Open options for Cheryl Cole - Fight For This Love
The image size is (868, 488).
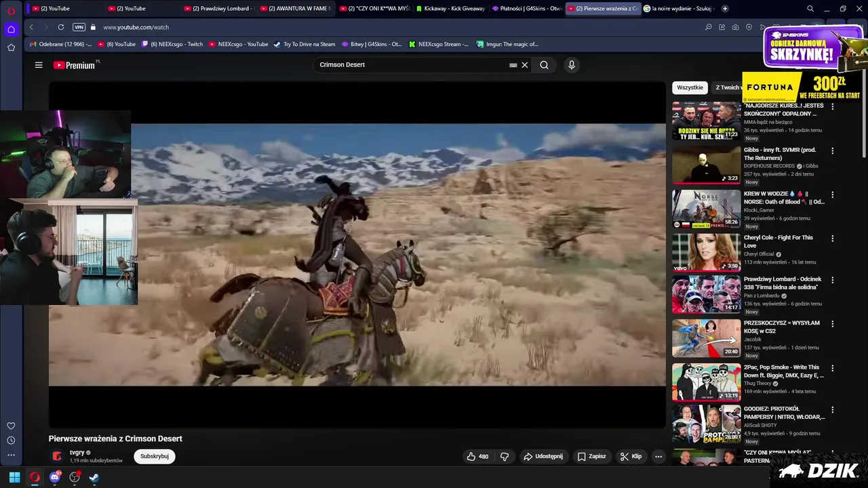pyautogui.click(x=833, y=239)
